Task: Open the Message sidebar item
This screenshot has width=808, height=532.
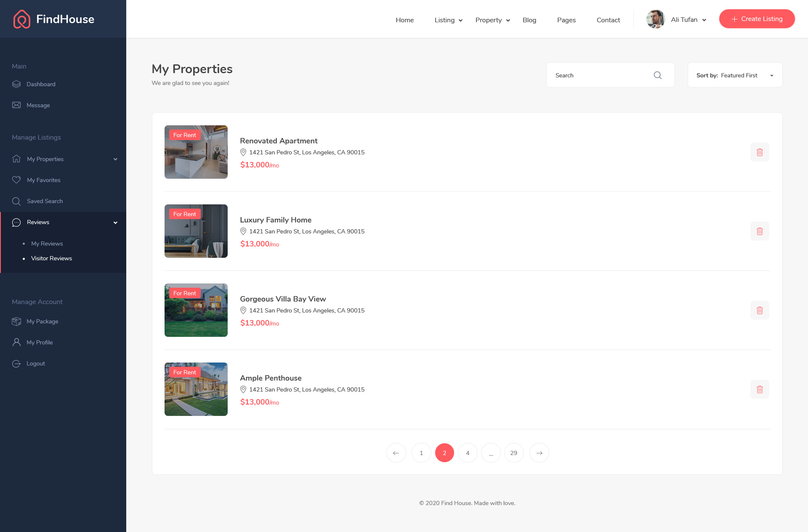Action: [38, 105]
